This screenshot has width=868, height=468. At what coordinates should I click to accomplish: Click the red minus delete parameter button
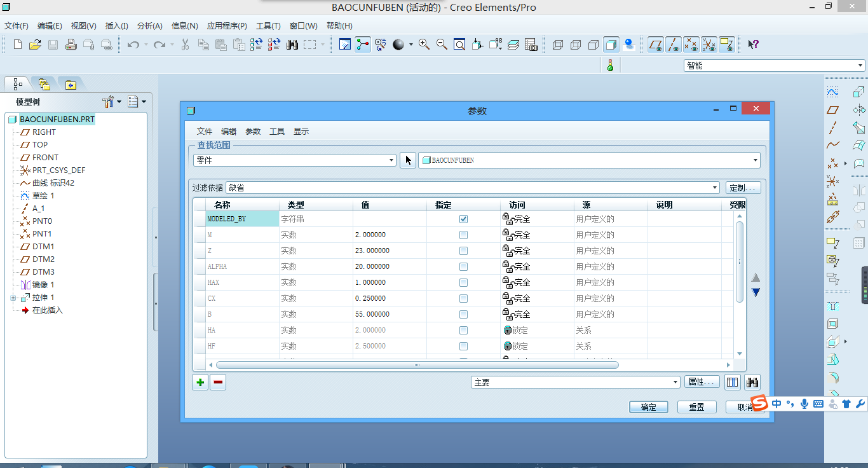[x=218, y=382]
